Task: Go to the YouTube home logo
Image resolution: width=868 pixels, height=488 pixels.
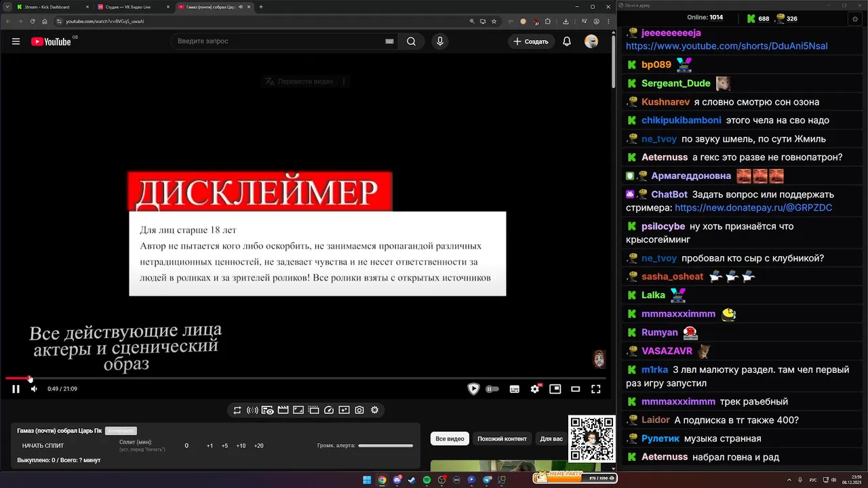Action: point(51,41)
